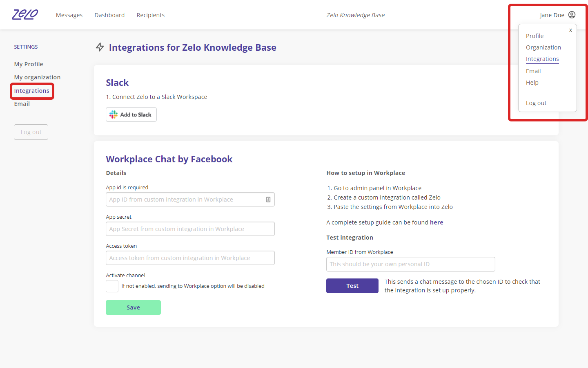The height and width of the screenshot is (368, 588).
Task: Click the green Save button
Action: pos(133,307)
